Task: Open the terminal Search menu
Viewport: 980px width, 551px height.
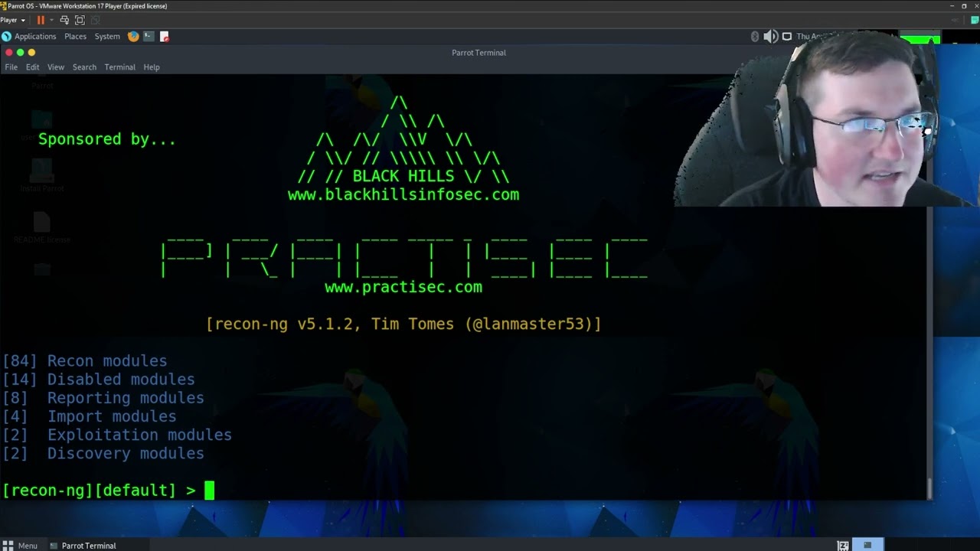Action: tap(84, 67)
